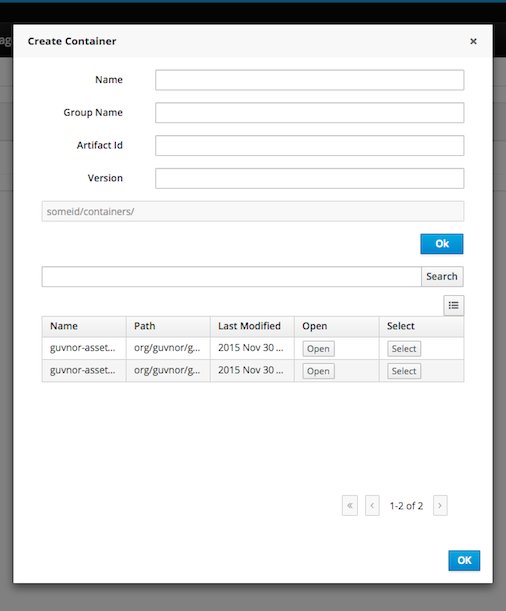Go to previous page arrow
Image resolution: width=506 pixels, height=611 pixels.
(x=372, y=505)
